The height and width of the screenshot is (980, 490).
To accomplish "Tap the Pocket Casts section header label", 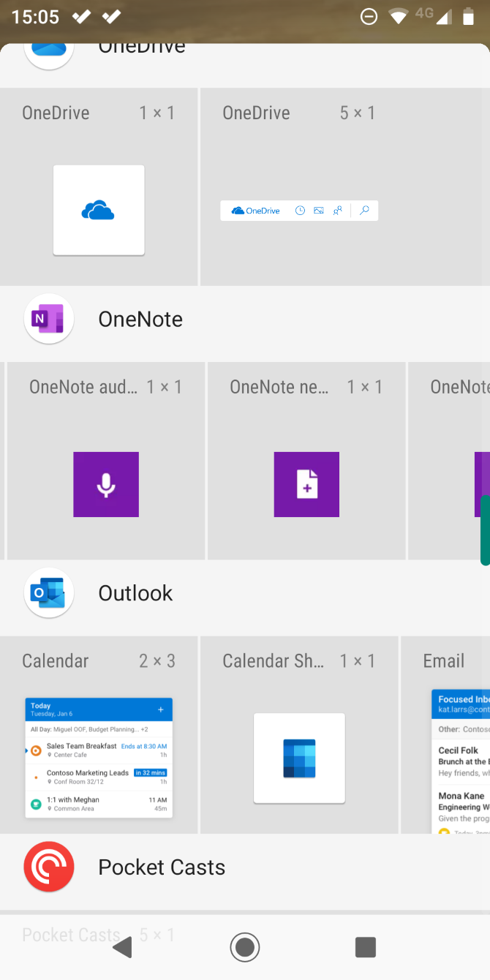I will pos(162,867).
